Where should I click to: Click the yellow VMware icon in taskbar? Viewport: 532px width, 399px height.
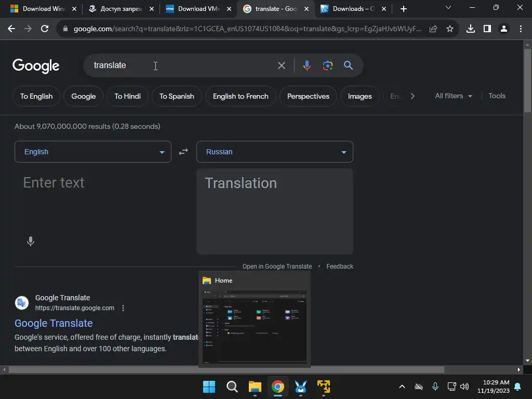(x=324, y=387)
